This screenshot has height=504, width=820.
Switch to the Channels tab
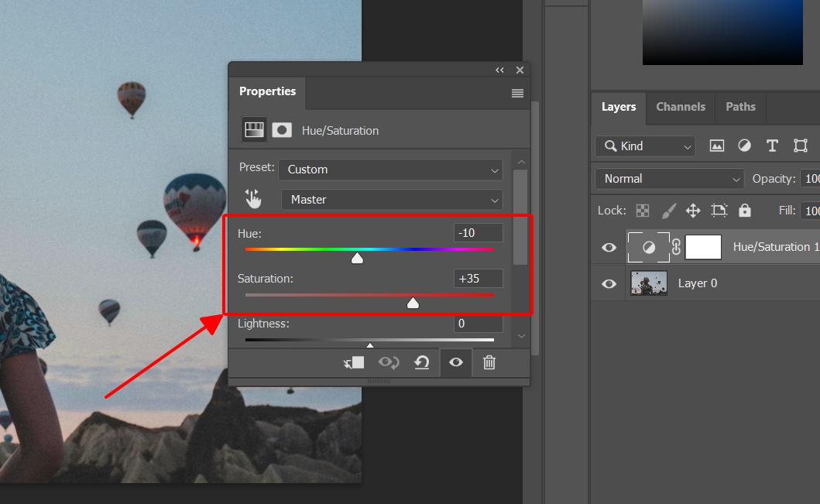(680, 107)
